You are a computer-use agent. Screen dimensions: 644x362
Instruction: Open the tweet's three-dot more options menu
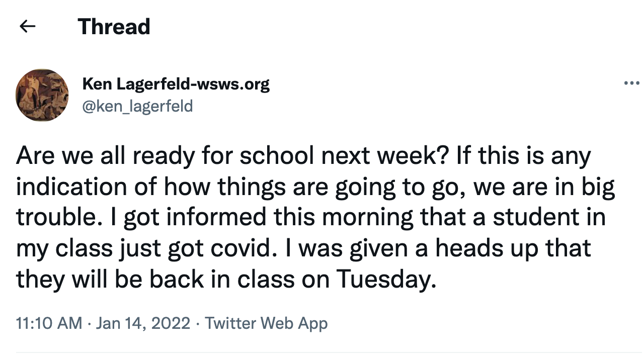click(631, 83)
